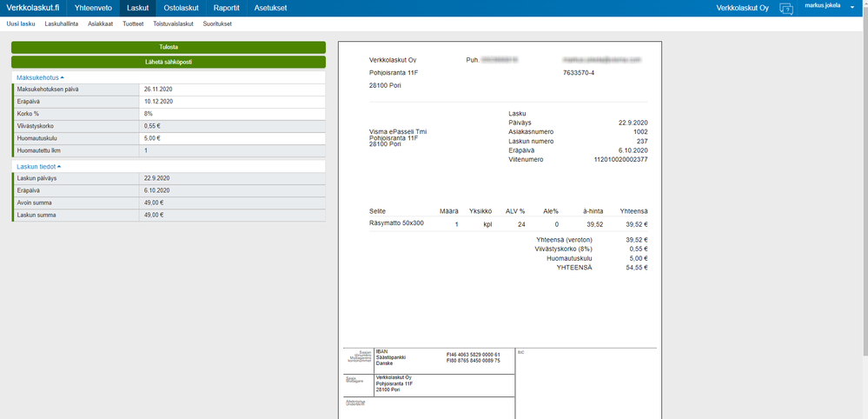
Task: Click IBAN FI80 8765 8450 0089 75
Action: [473, 361]
